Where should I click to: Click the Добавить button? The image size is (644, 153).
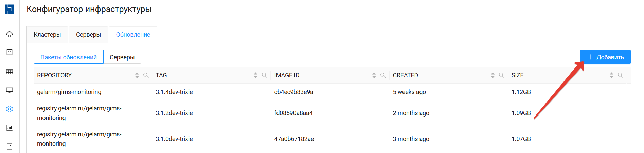605,57
